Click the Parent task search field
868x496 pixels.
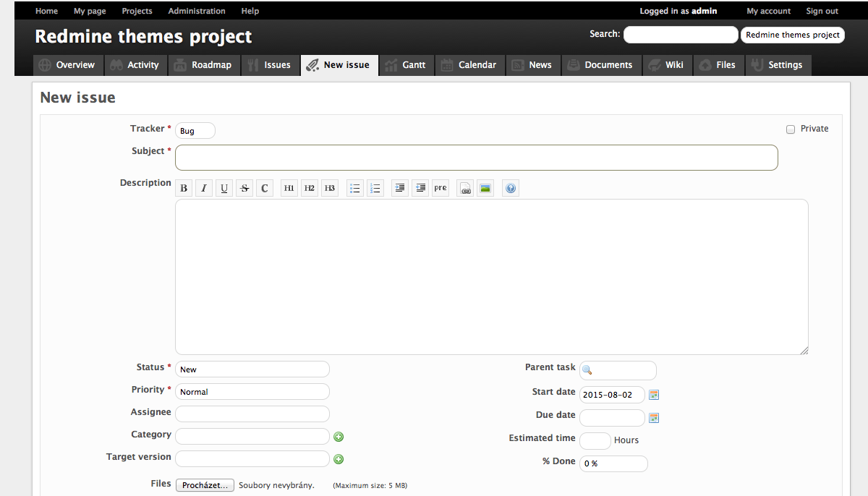tap(618, 370)
